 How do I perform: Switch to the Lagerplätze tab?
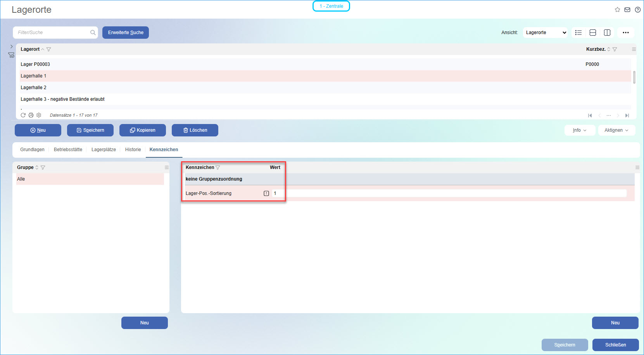[104, 150]
